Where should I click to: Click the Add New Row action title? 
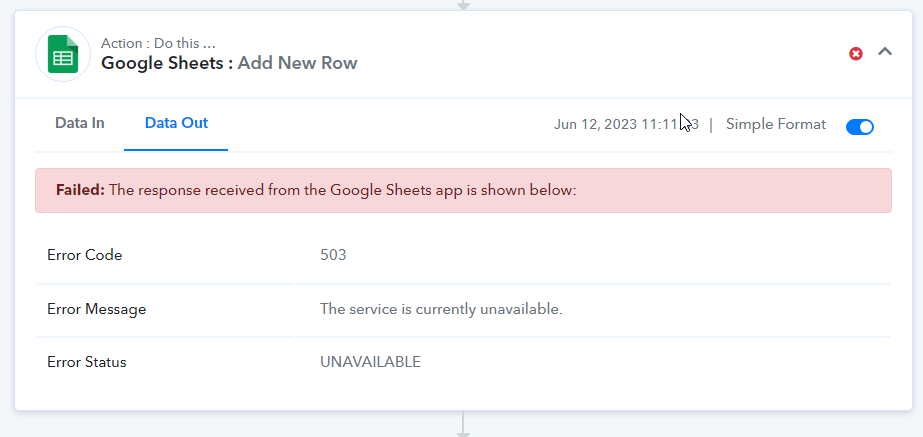click(297, 63)
